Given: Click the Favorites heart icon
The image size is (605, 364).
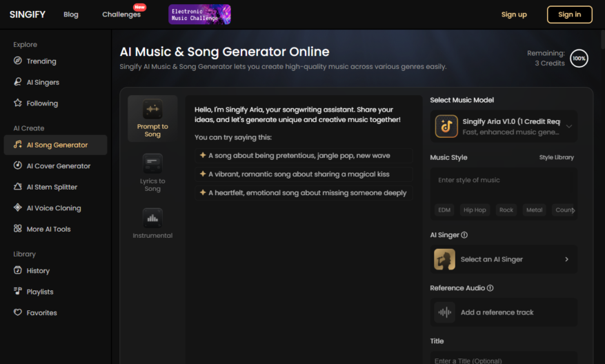Looking at the screenshot, I should (x=18, y=312).
